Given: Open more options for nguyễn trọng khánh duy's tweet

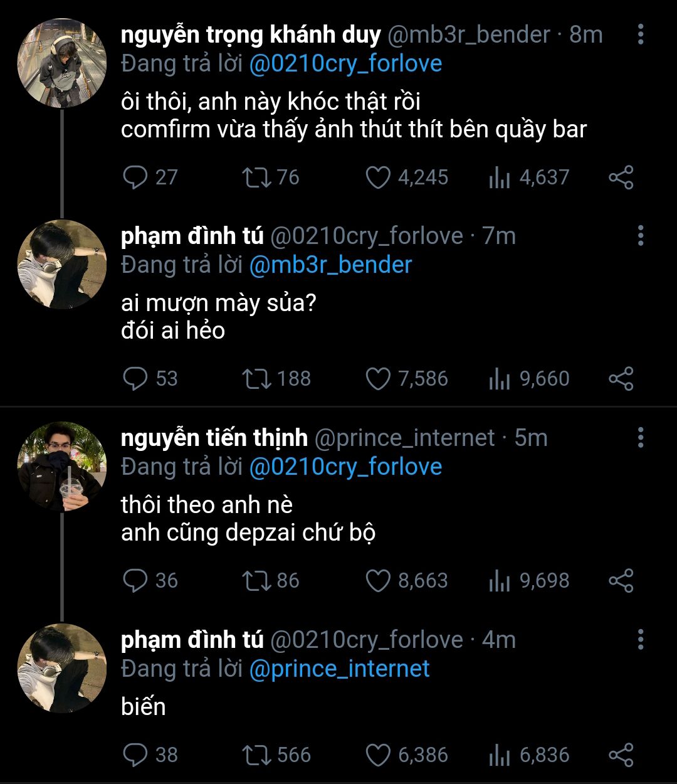Looking at the screenshot, I should (x=640, y=34).
